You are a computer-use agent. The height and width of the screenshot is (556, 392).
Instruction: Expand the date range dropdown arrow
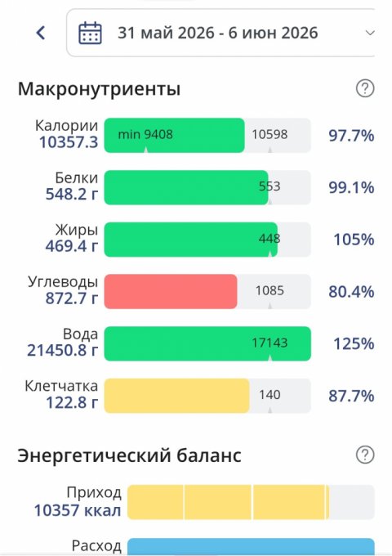(370, 33)
